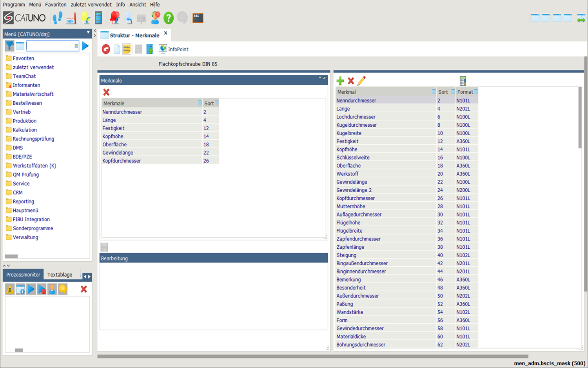Screen dimensions: 588x368
Task: Open the calculator icon above the Format column
Action: [x=463, y=81]
